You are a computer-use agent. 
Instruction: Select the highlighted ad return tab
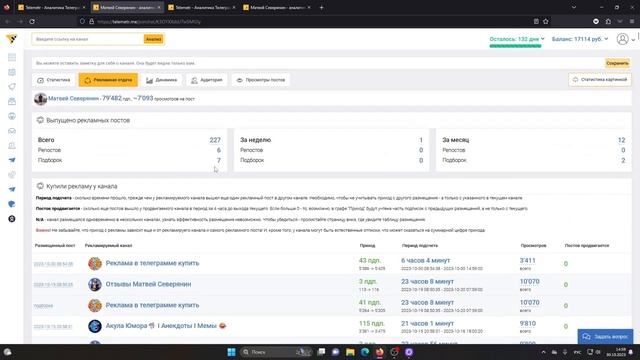108,80
